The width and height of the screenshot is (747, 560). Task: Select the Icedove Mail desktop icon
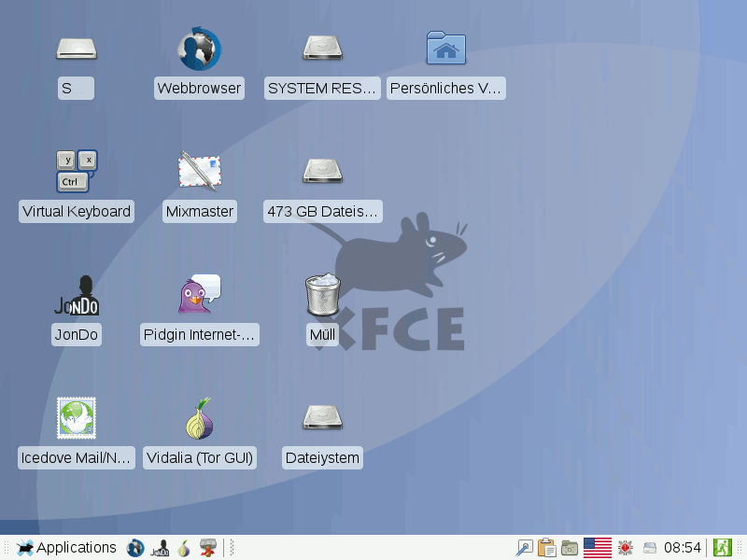point(77,418)
